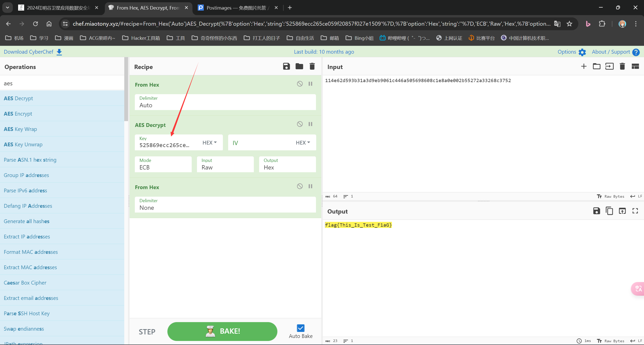The width and height of the screenshot is (644, 345).
Task: Disable the AES Decrypt operation
Action: [x=300, y=124]
